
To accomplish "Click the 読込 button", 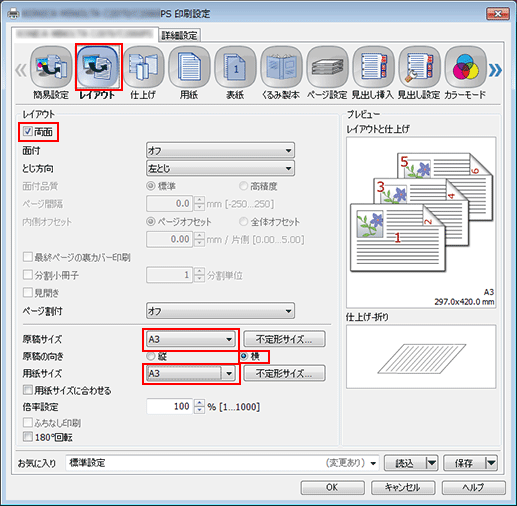I will click(405, 463).
